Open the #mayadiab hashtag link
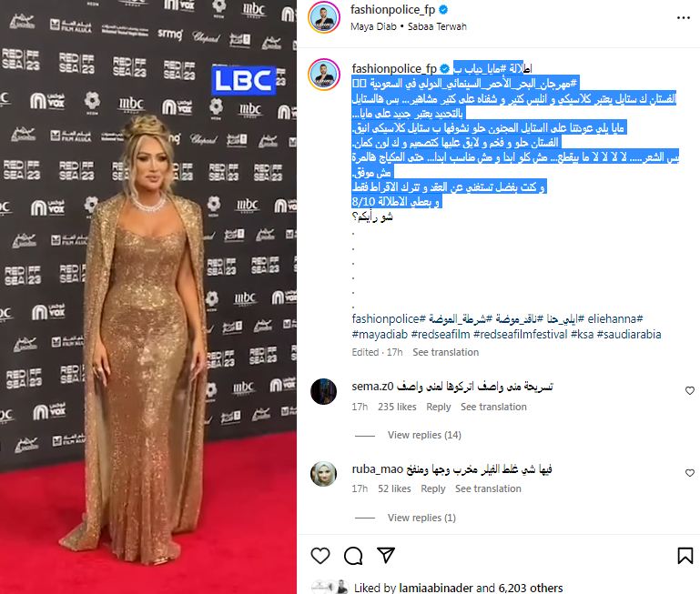The width and height of the screenshot is (700, 594). (x=380, y=334)
